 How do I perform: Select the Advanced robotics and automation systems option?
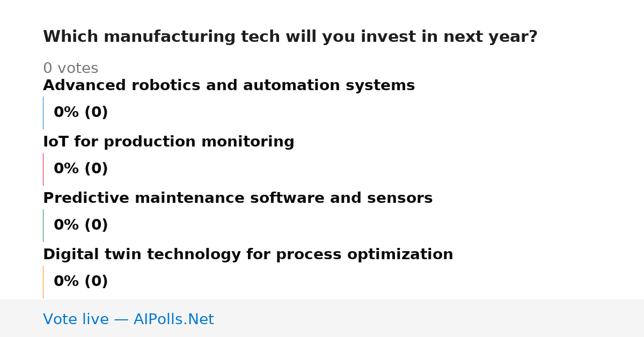pyautogui.click(x=229, y=86)
